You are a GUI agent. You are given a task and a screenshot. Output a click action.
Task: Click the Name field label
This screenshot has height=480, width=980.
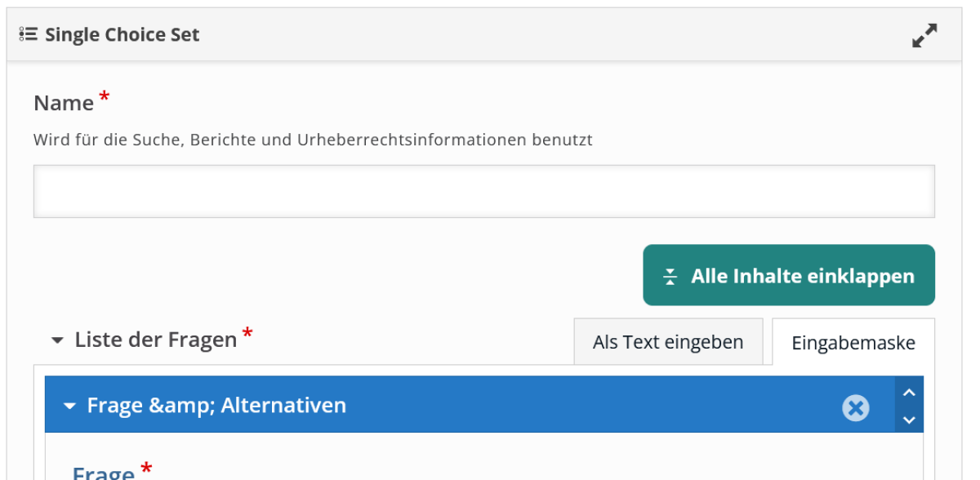point(64,104)
